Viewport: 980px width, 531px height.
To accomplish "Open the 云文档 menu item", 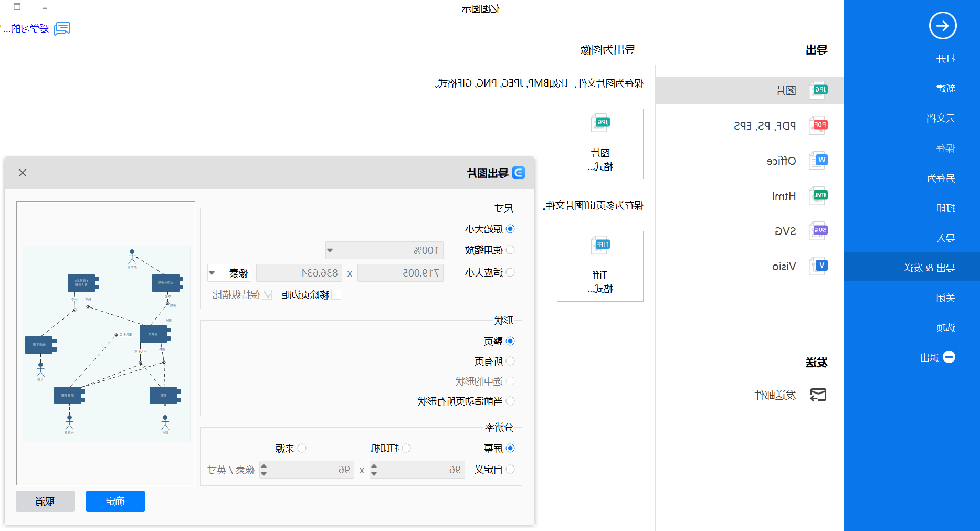I will coord(941,118).
